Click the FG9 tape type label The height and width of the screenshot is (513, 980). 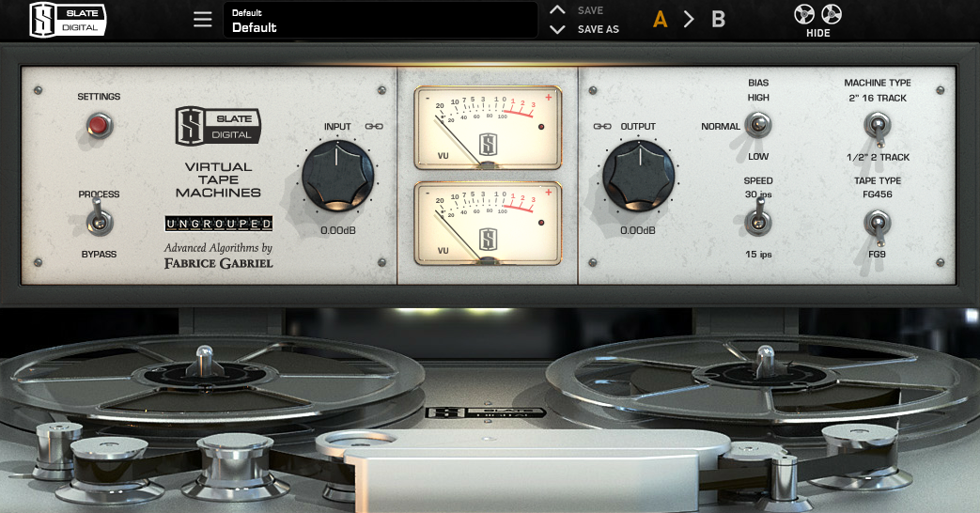(877, 255)
